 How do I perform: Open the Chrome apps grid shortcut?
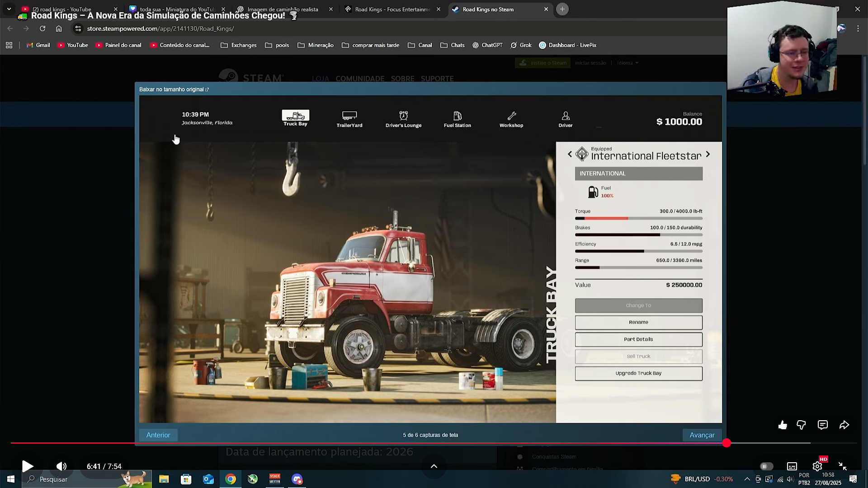[9, 45]
